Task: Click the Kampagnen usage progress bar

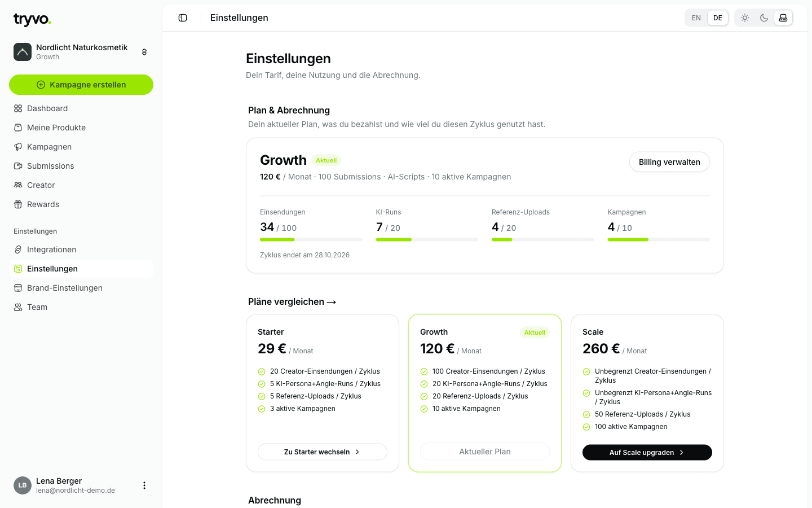Action: pos(659,240)
